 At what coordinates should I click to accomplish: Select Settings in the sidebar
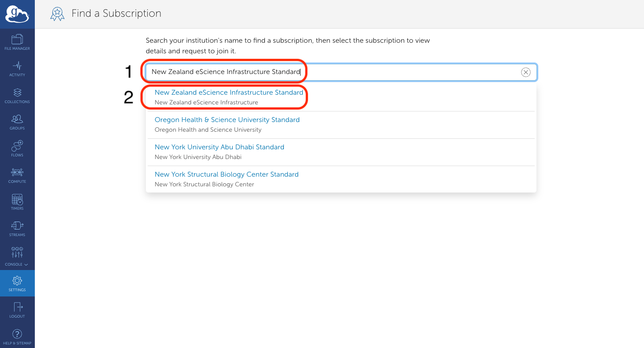(17, 283)
